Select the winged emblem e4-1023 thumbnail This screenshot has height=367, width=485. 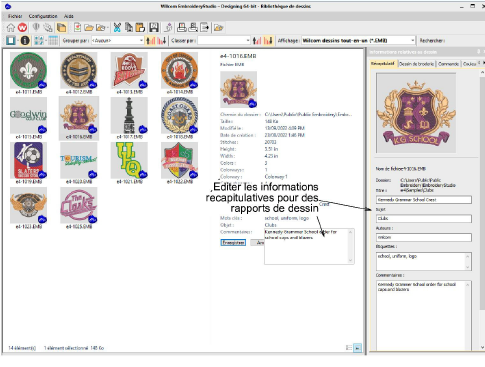point(28,205)
